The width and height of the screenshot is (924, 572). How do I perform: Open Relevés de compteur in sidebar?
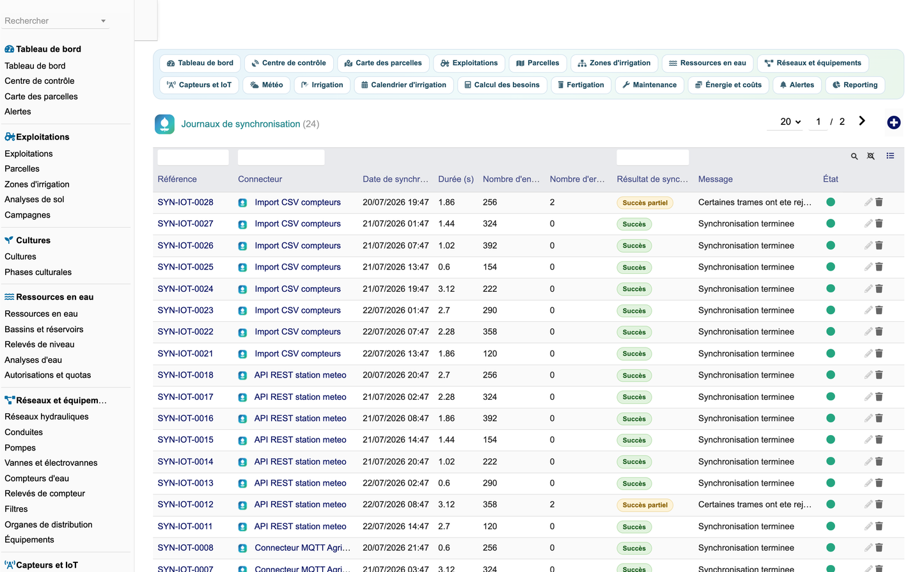(45, 494)
